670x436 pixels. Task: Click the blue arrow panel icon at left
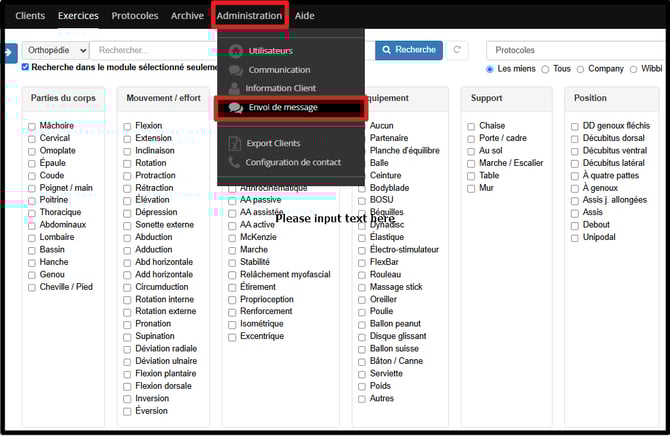10,52
